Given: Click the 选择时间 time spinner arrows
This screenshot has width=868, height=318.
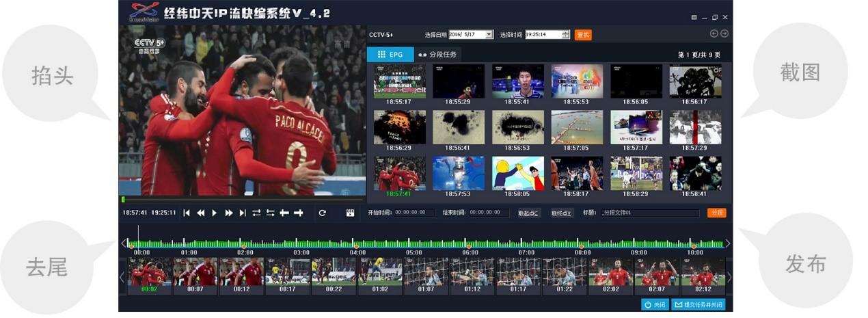Looking at the screenshot, I should tap(565, 35).
